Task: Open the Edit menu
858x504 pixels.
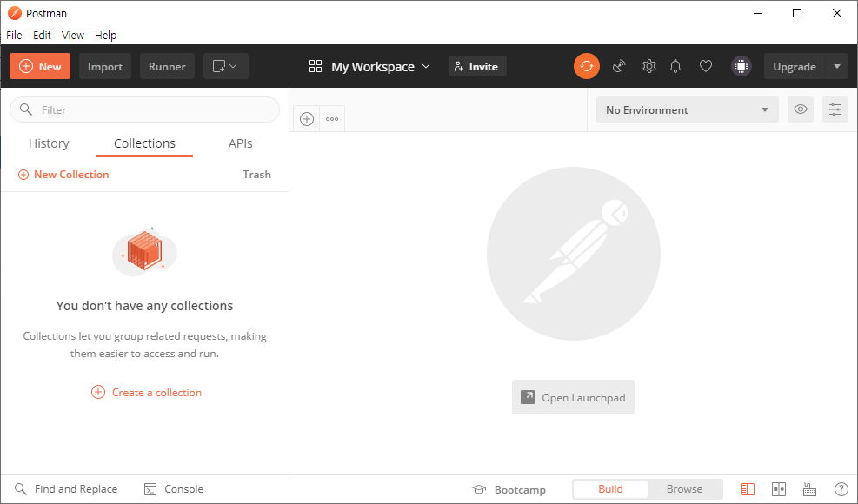Action: pos(42,35)
